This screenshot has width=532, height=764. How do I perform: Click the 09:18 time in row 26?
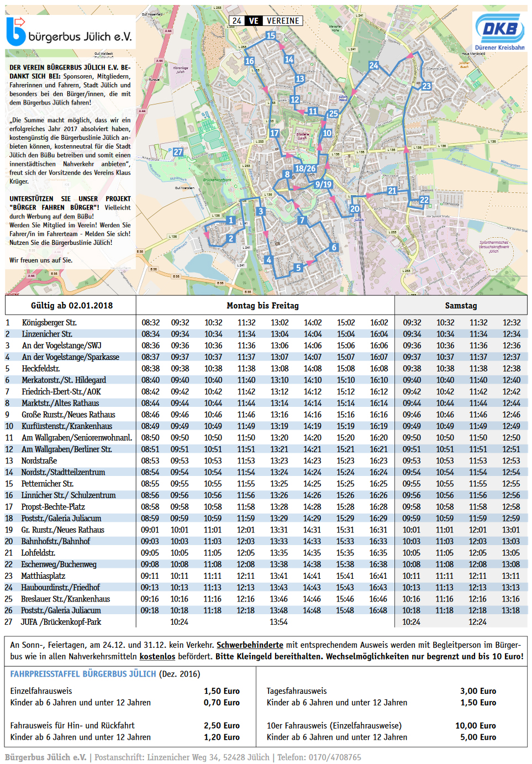coord(150,610)
